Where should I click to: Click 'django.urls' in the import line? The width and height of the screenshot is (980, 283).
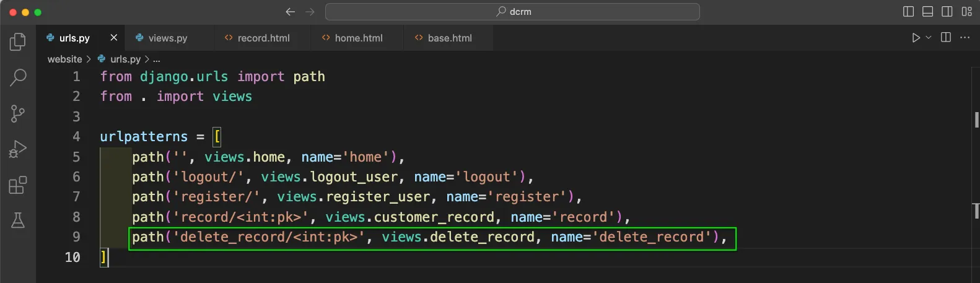pyautogui.click(x=184, y=77)
